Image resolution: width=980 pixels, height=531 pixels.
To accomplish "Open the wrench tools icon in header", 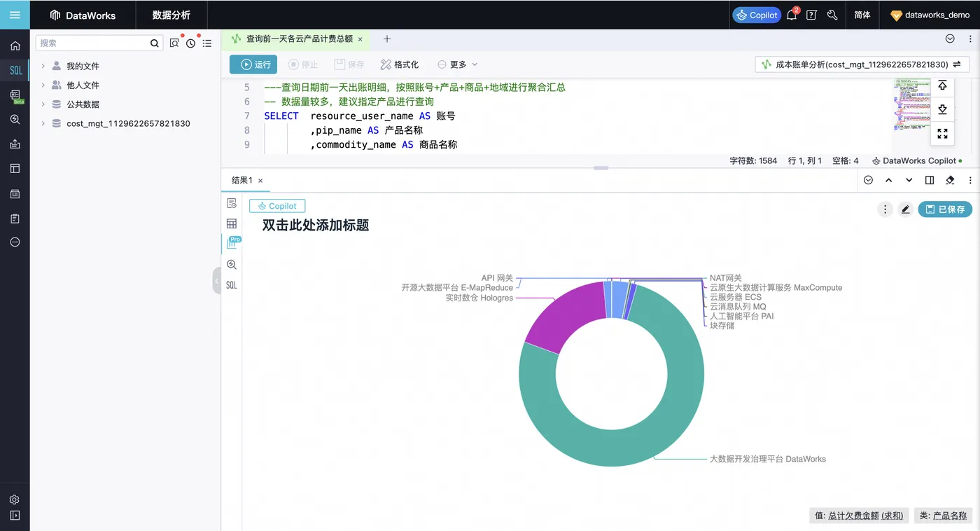I will (832, 15).
